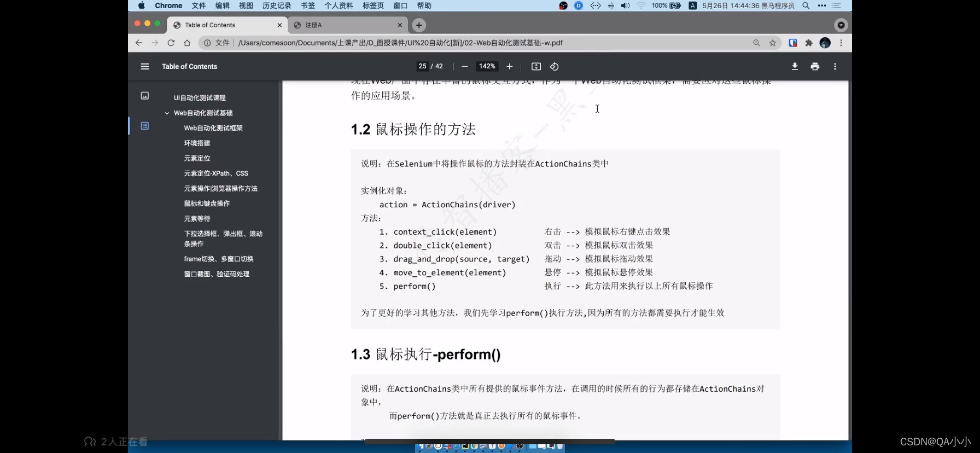
Task: Open the 历史记录 menu
Action: 277,5
